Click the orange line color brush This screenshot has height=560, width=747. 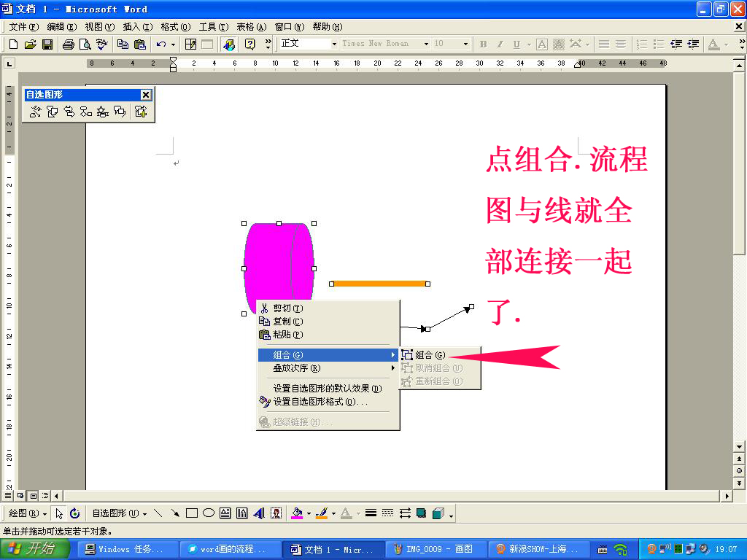(x=322, y=513)
